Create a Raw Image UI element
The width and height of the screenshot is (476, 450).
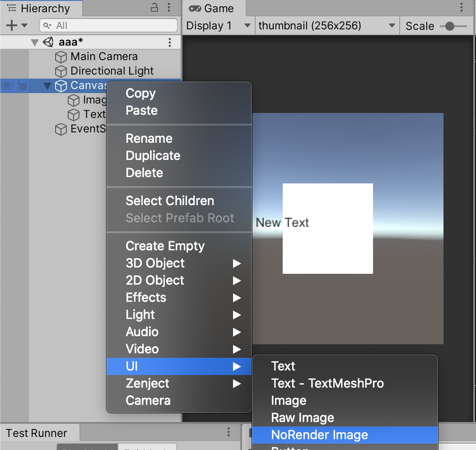point(345,418)
